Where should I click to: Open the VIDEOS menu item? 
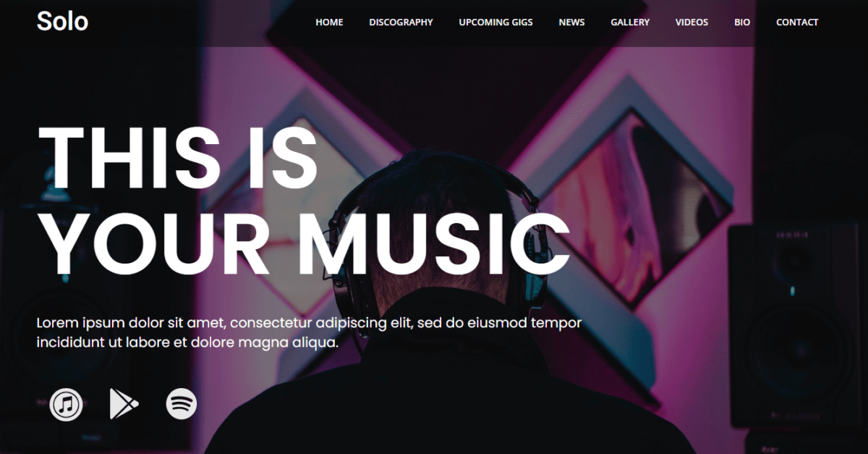(x=692, y=22)
